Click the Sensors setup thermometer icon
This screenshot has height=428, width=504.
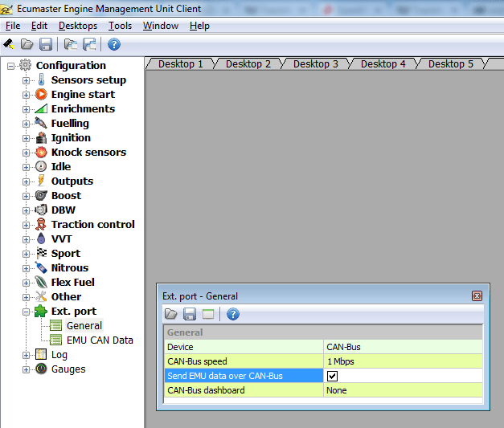(x=41, y=79)
